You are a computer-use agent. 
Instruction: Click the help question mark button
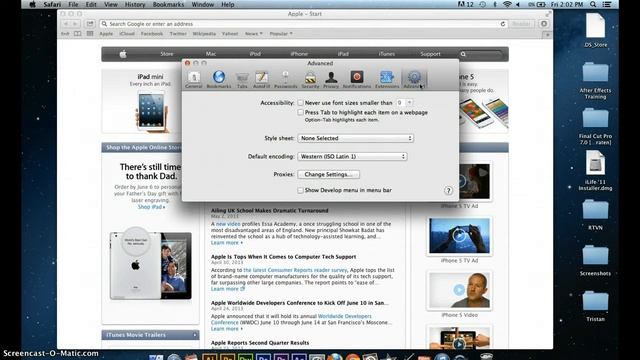tap(448, 190)
